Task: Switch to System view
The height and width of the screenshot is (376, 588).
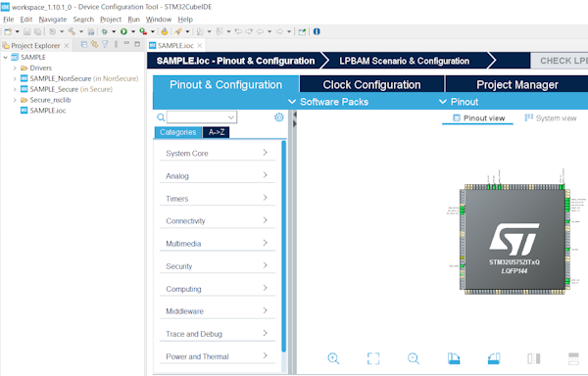Action: [x=551, y=118]
